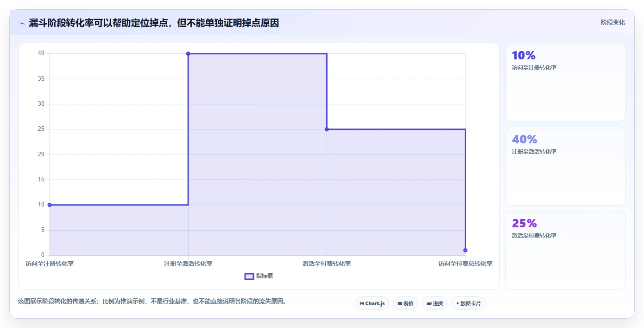Open the 10% 访问至注册转化率 card
The width and height of the screenshot is (644, 328).
pos(566,83)
